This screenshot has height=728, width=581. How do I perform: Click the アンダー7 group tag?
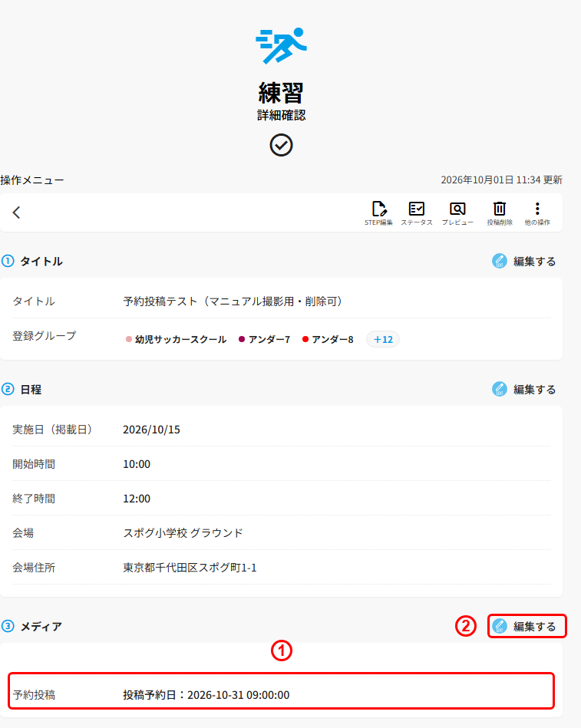(x=264, y=339)
